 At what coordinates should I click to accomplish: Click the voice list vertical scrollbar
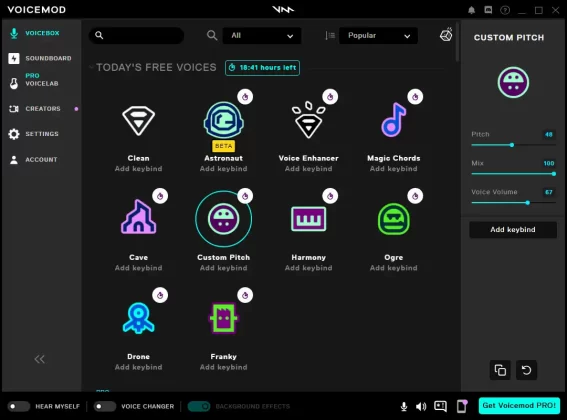457,42
